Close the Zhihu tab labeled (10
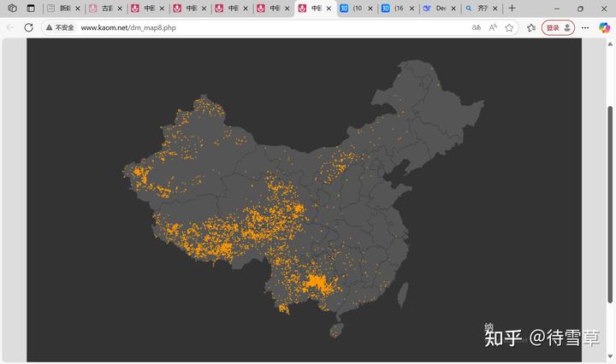 (370, 9)
